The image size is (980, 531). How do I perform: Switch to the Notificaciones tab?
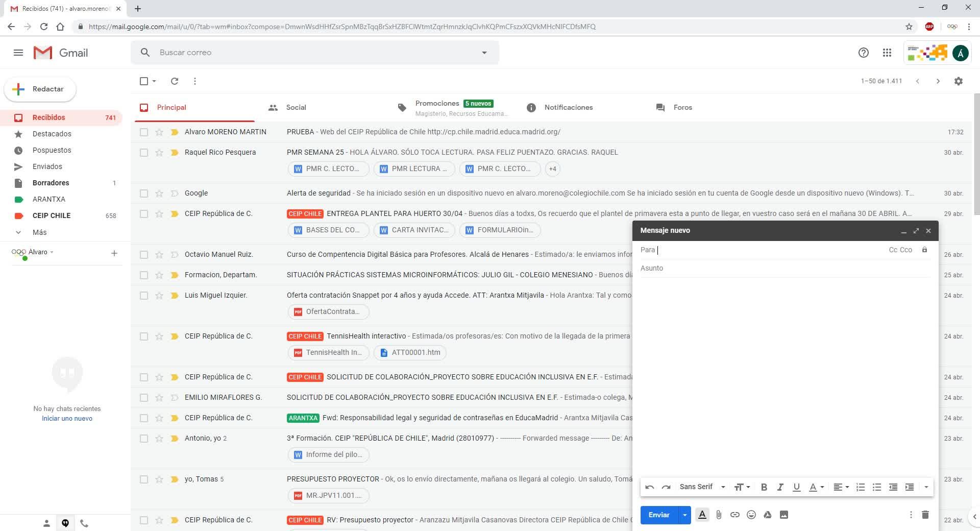(569, 108)
